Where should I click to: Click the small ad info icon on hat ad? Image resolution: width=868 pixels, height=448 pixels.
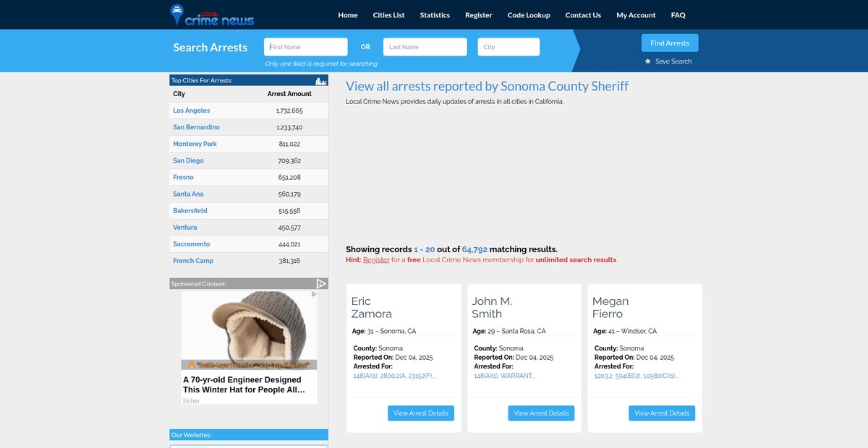(x=314, y=294)
